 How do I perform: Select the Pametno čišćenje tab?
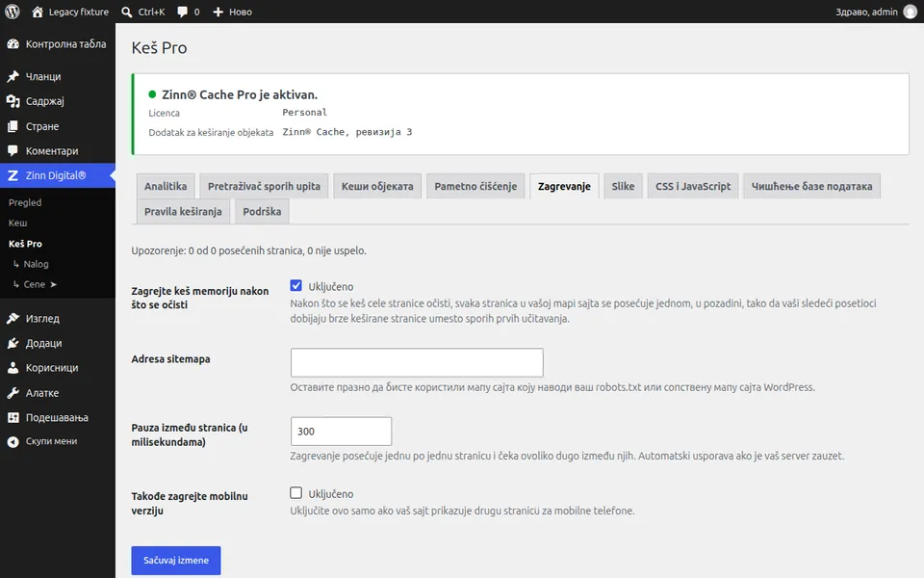tap(475, 186)
